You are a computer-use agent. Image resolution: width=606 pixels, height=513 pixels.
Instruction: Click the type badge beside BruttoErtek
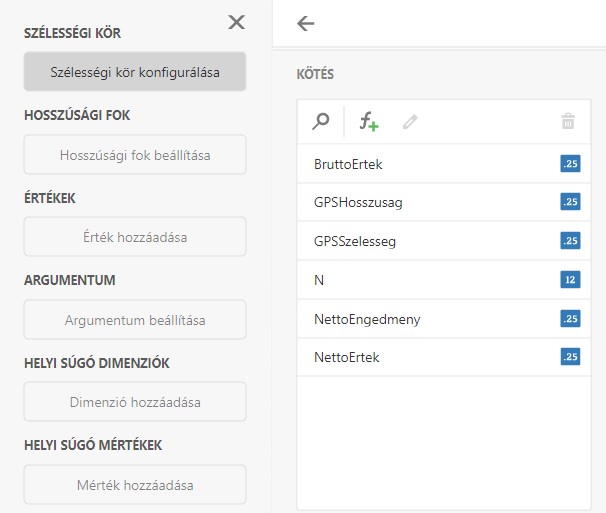click(570, 163)
